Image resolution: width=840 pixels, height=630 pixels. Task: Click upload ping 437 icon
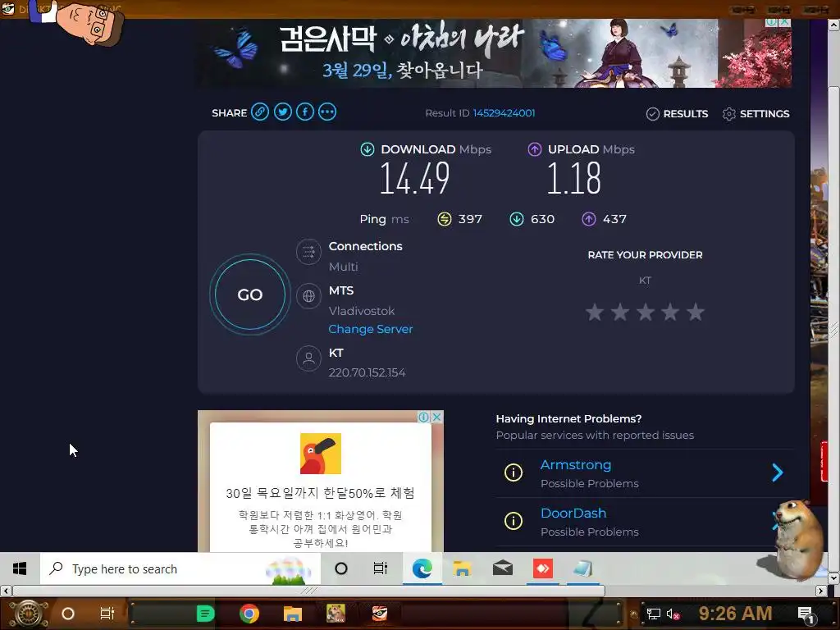click(589, 219)
